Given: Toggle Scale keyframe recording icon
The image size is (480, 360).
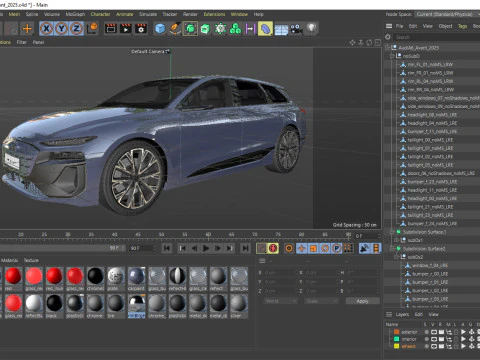Looking at the screenshot, I should tap(313, 248).
